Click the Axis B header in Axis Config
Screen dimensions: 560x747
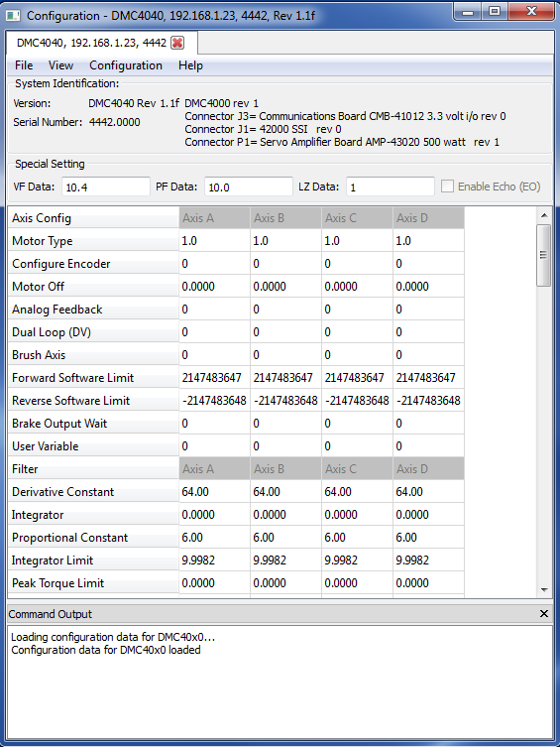[286, 218]
